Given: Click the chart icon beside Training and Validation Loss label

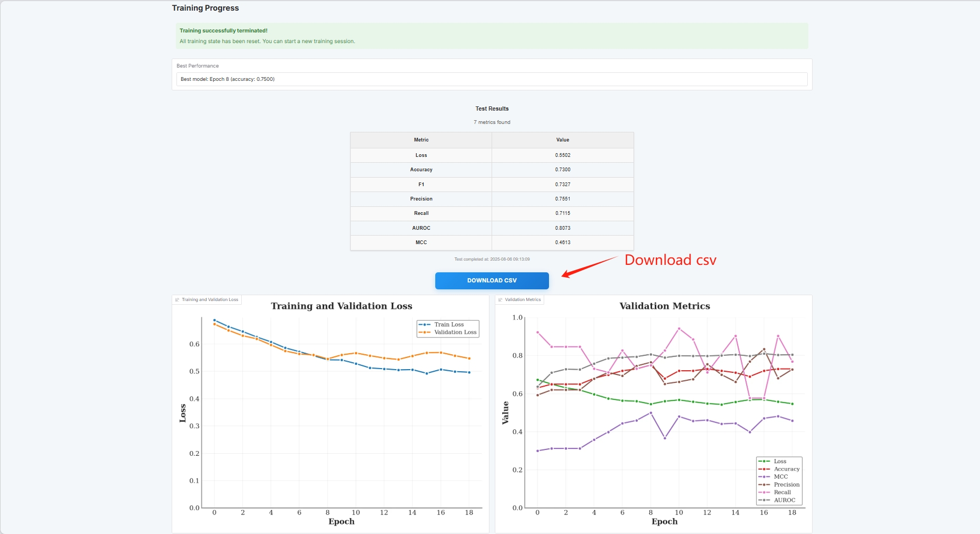Looking at the screenshot, I should coord(178,300).
